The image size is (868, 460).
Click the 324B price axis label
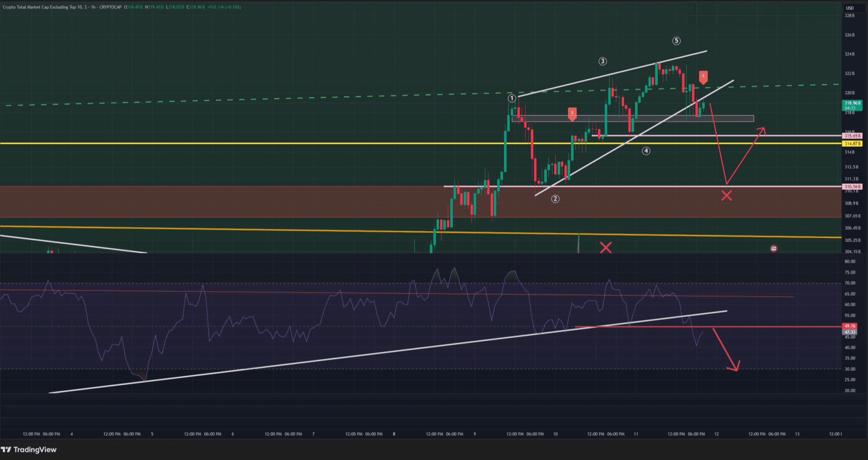849,54
